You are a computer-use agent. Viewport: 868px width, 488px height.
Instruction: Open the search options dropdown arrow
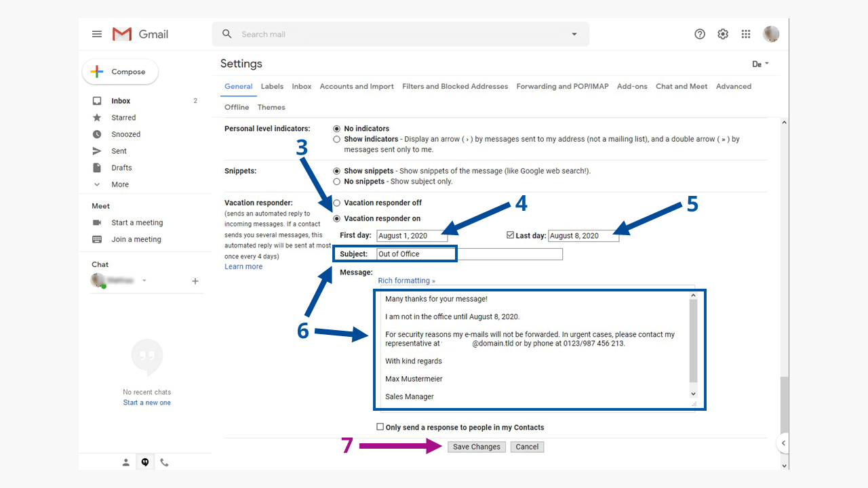point(573,34)
